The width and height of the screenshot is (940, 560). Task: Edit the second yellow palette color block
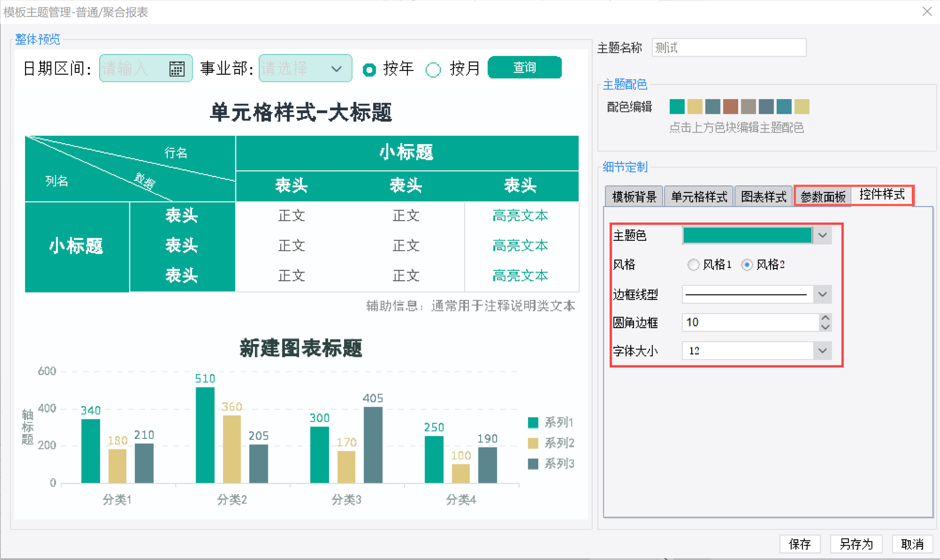click(695, 107)
